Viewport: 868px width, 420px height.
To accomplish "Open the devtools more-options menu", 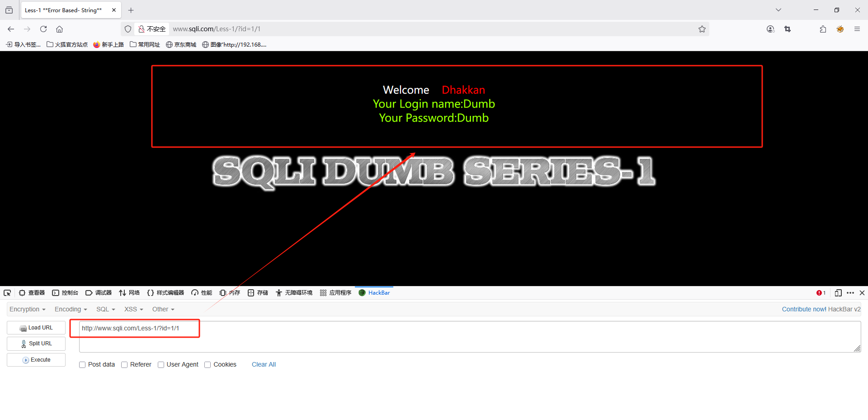I will 851,293.
